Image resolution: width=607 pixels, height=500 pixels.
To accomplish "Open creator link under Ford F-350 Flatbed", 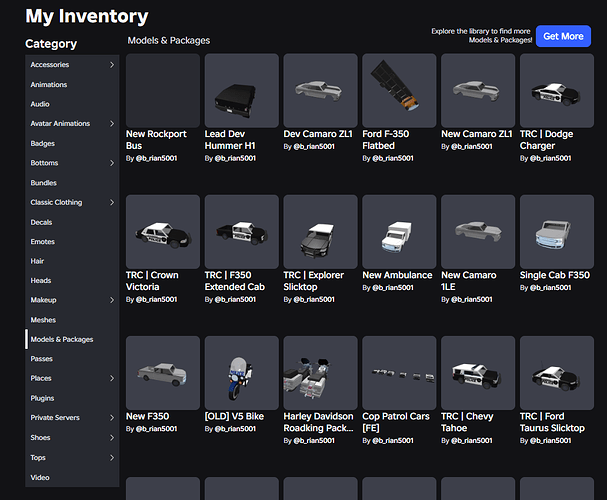I will [x=393, y=158].
